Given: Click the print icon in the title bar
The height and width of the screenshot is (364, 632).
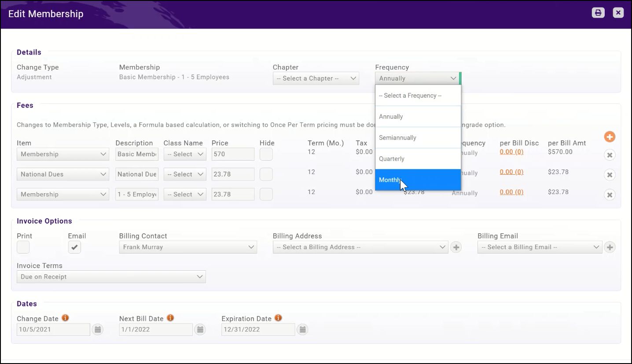Looking at the screenshot, I should 598,12.
